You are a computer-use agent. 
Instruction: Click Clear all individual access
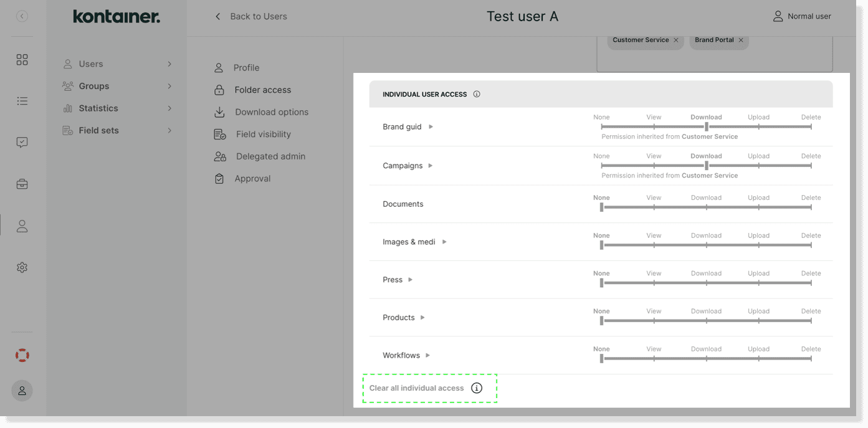[x=416, y=388]
